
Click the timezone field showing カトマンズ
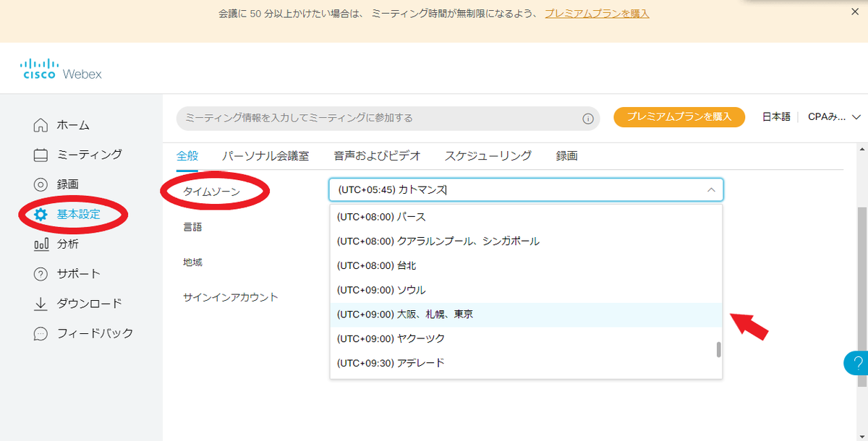pyautogui.click(x=526, y=190)
